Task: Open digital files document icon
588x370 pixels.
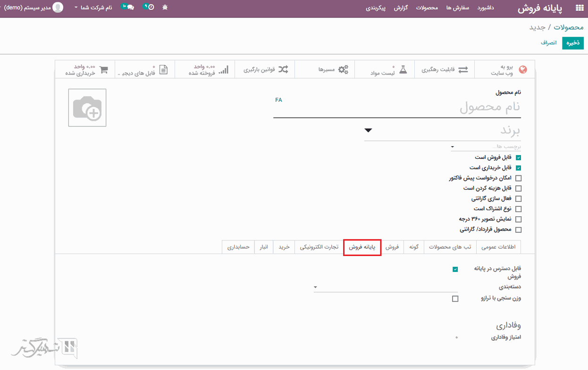Action: [x=163, y=70]
